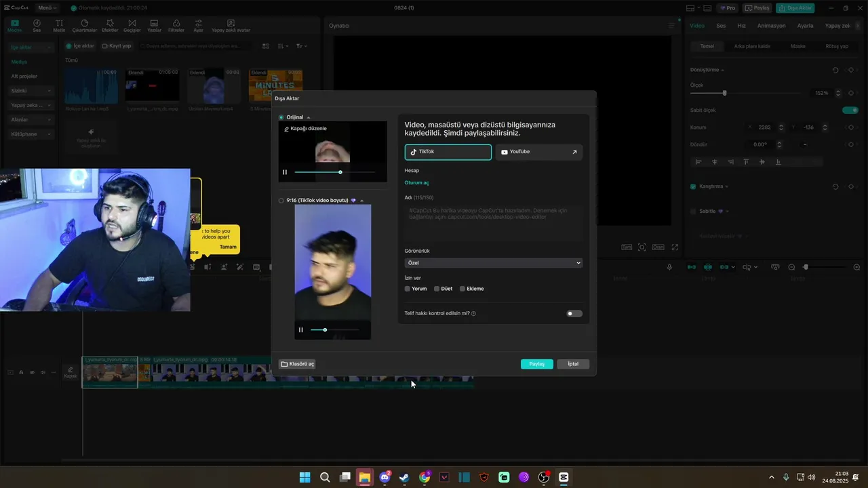Reset the Dönüştürme settings
The image size is (868, 488).
(x=835, y=70)
